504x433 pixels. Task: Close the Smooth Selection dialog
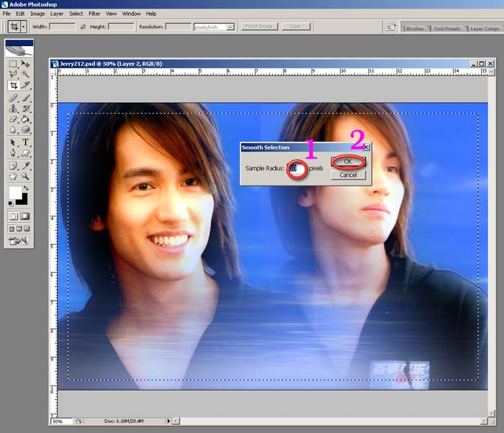point(366,147)
